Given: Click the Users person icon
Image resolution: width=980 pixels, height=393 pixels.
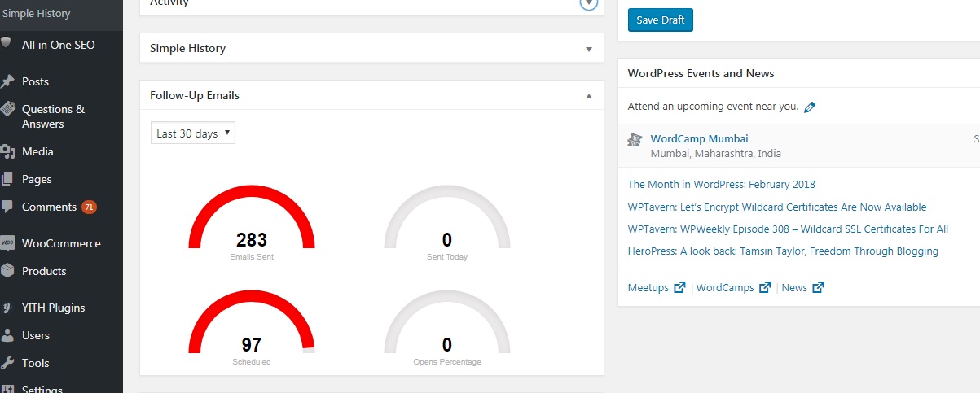Looking at the screenshot, I should [x=7, y=335].
